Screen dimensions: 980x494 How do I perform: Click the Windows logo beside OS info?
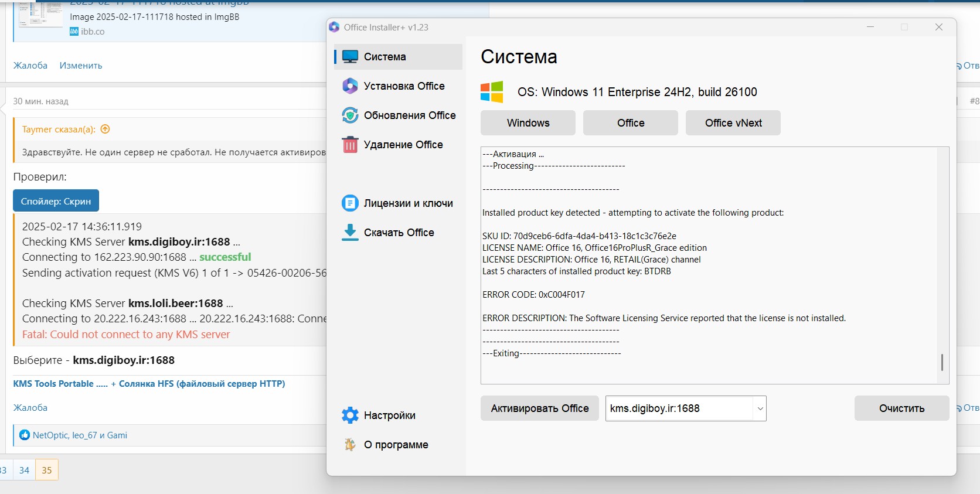[x=492, y=92]
